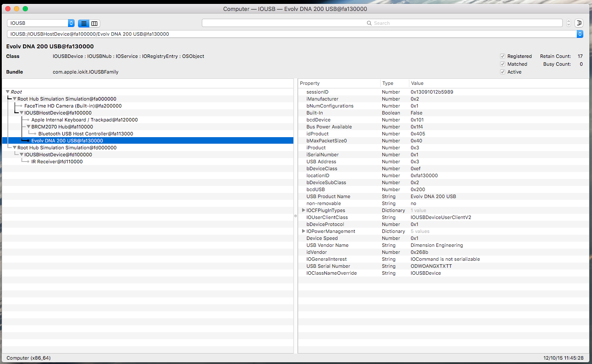Select the IOClassNameOverride row
The image size is (592, 364).
coord(443,273)
